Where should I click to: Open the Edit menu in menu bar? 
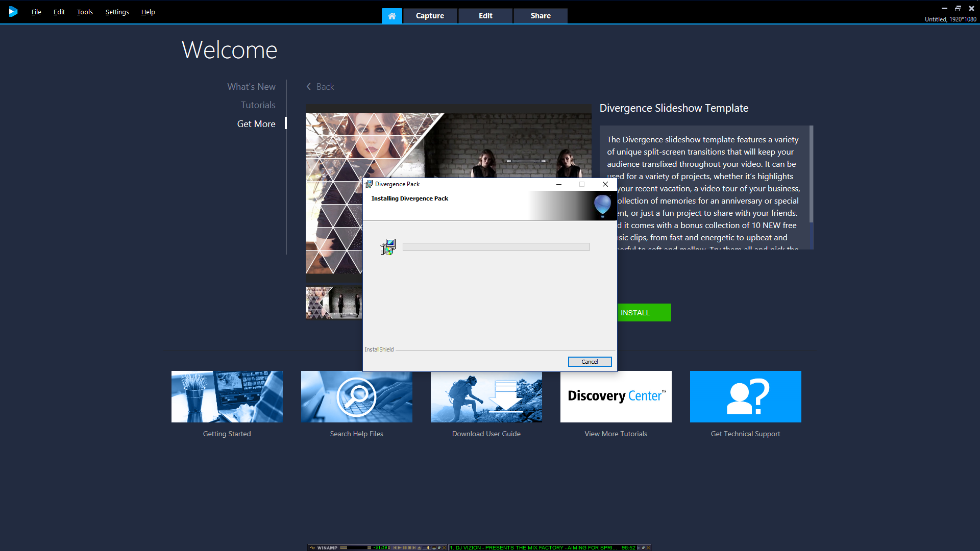pos(59,12)
